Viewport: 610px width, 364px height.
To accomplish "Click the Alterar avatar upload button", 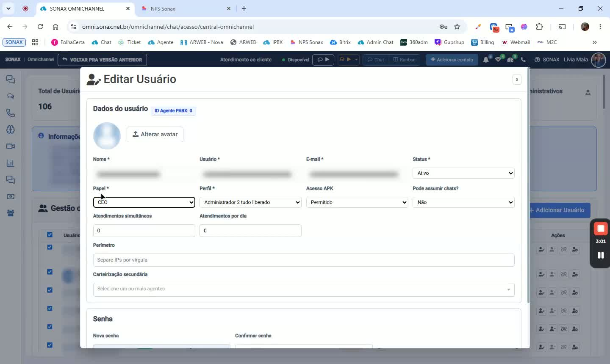I will 155,134.
